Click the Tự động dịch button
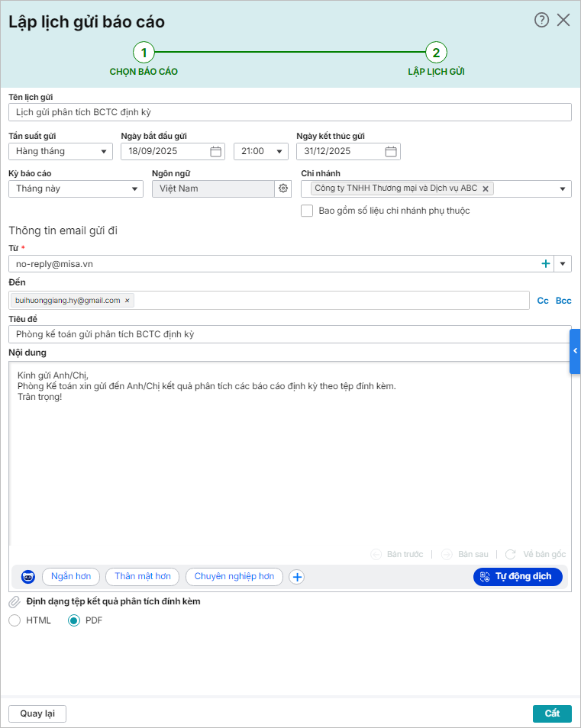 point(518,577)
